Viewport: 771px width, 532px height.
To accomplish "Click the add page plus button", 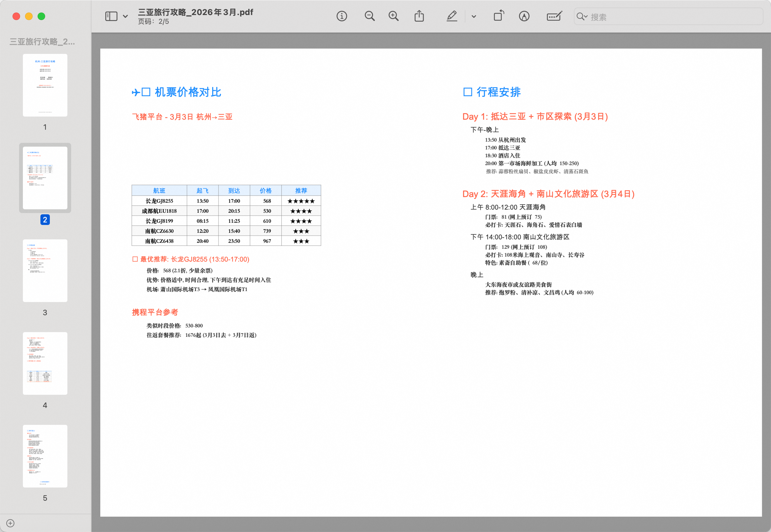I will 10,523.
